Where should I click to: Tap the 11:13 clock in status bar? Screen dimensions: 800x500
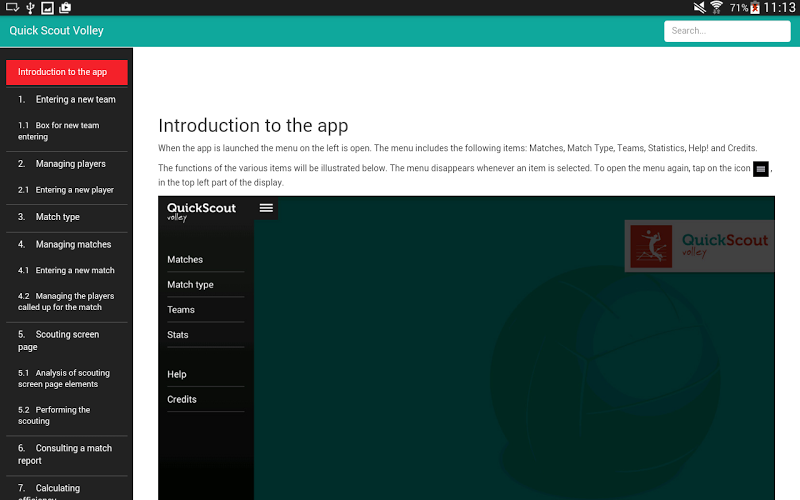(779, 8)
